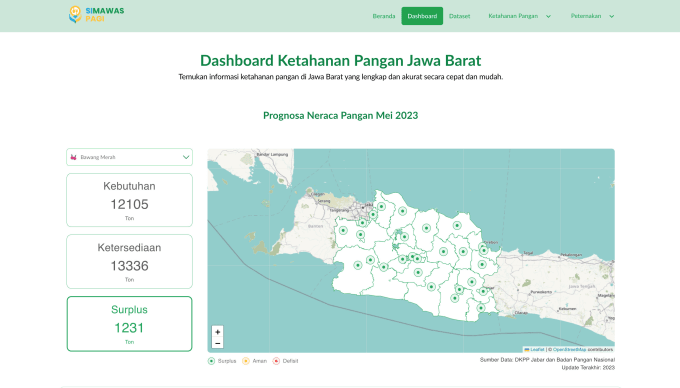Click the yellow Aman legend icon
The width and height of the screenshot is (680, 388).
coord(246,361)
